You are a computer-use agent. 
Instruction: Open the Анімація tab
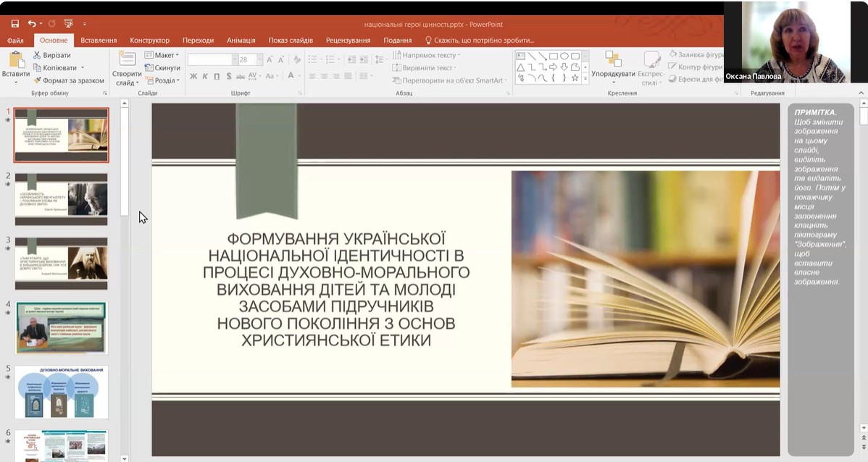tap(241, 41)
